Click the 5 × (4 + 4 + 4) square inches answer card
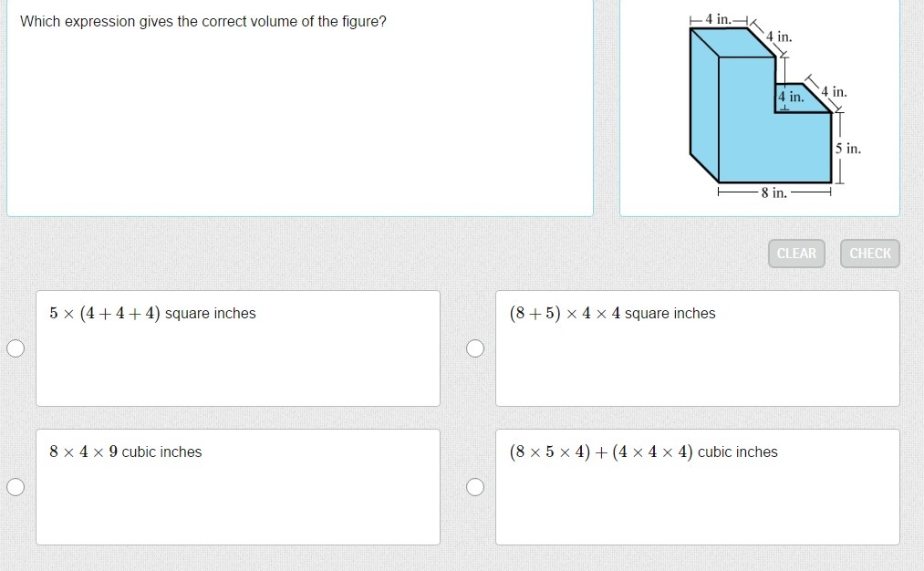This screenshot has width=924, height=571. pos(238,348)
